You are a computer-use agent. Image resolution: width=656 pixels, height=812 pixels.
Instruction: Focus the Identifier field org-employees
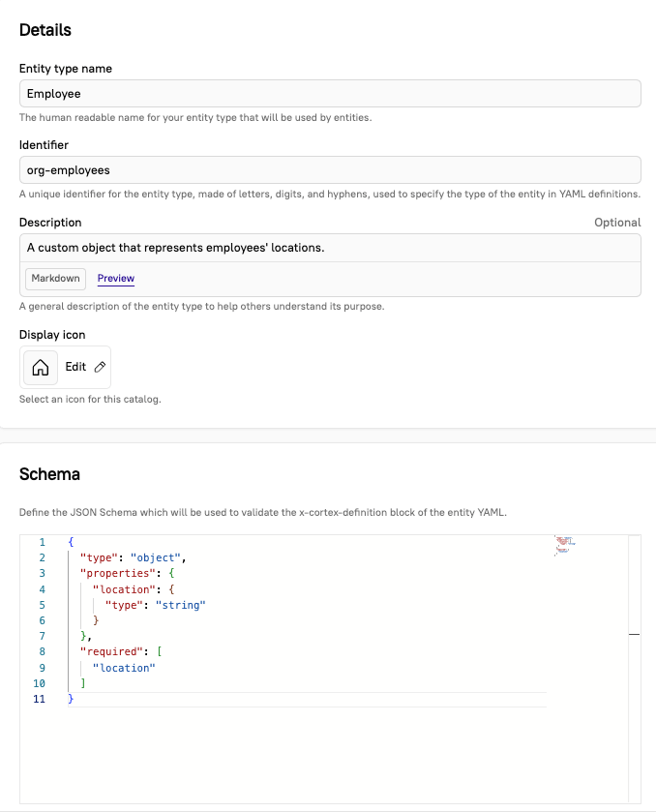[330, 170]
